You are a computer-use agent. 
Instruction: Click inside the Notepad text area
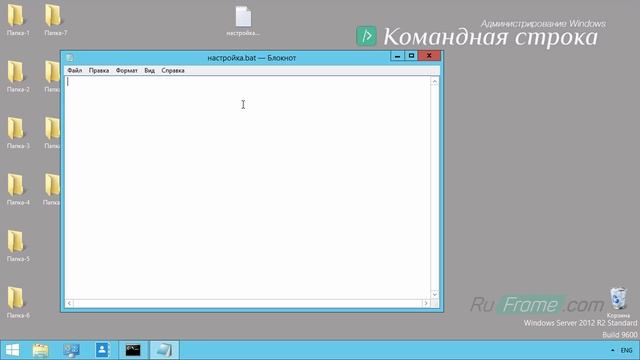(x=247, y=188)
